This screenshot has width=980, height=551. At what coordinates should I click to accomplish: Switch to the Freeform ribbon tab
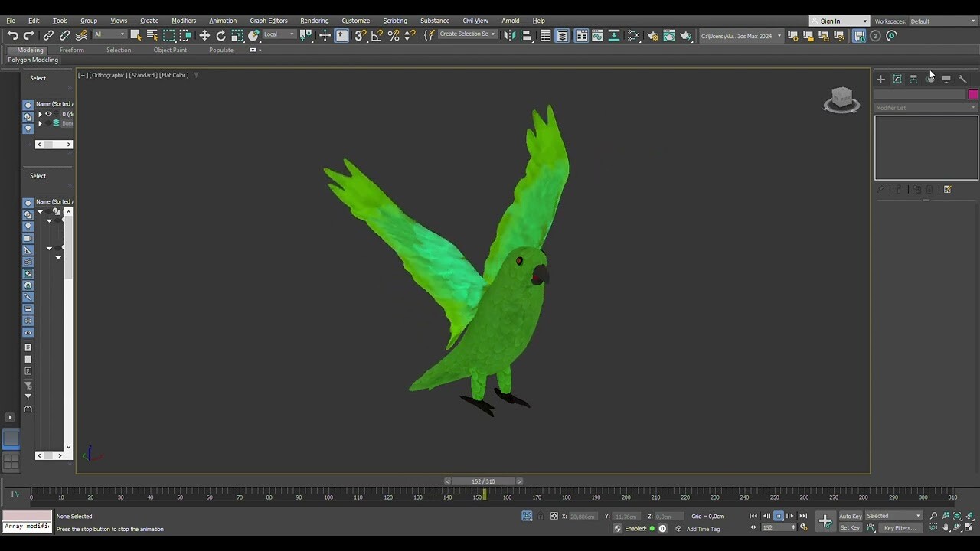pyautogui.click(x=71, y=50)
